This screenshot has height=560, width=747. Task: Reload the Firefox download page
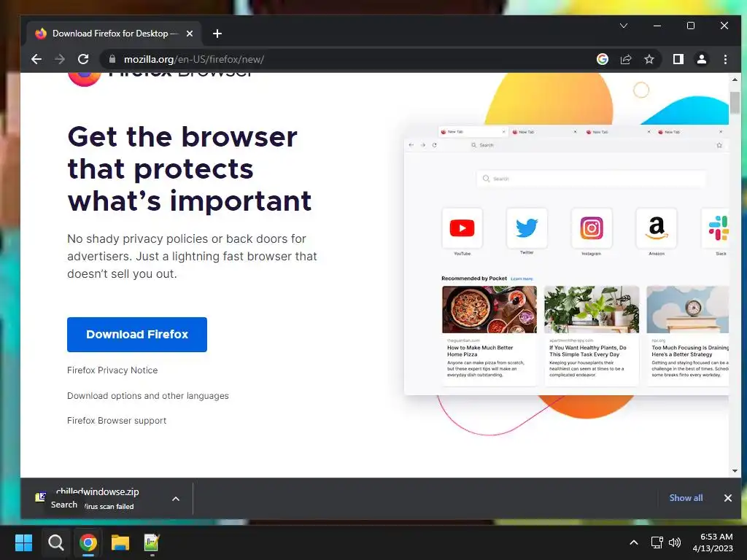tap(83, 59)
